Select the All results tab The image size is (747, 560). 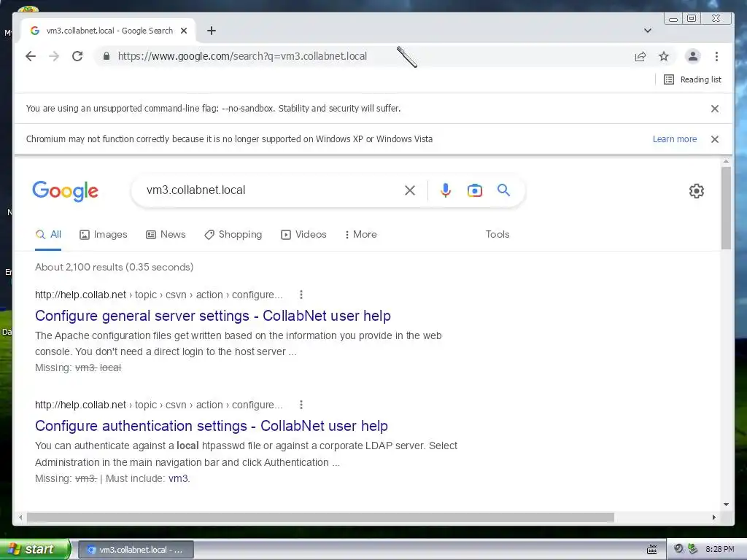(48, 234)
